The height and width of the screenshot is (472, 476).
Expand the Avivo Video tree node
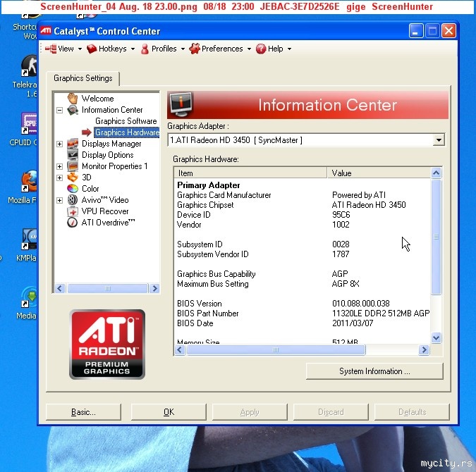tap(59, 200)
